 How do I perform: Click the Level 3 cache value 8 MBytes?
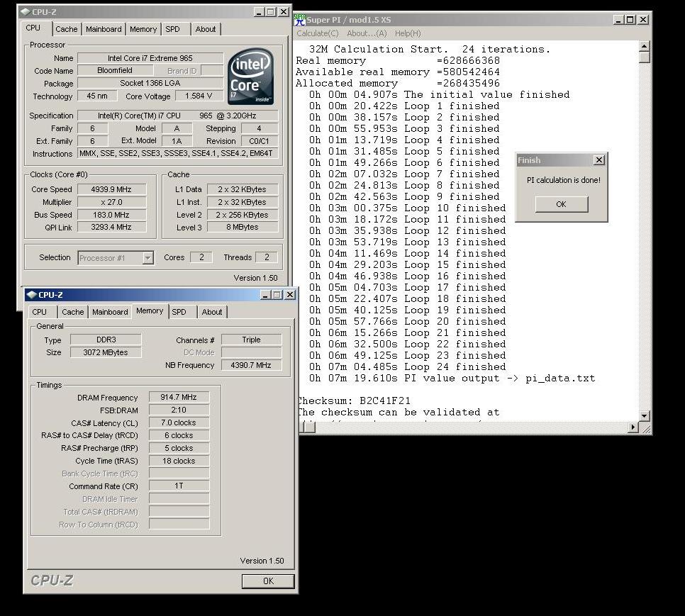[243, 227]
